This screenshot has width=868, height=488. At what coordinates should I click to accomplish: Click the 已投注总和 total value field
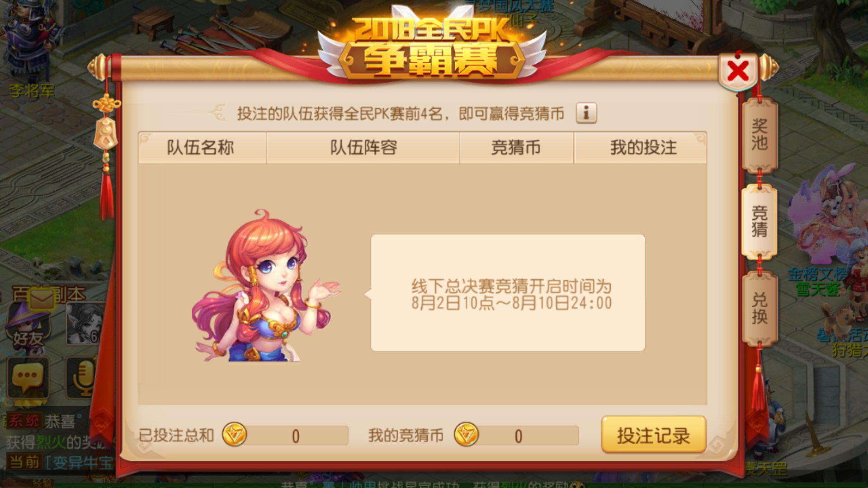pos(296,436)
